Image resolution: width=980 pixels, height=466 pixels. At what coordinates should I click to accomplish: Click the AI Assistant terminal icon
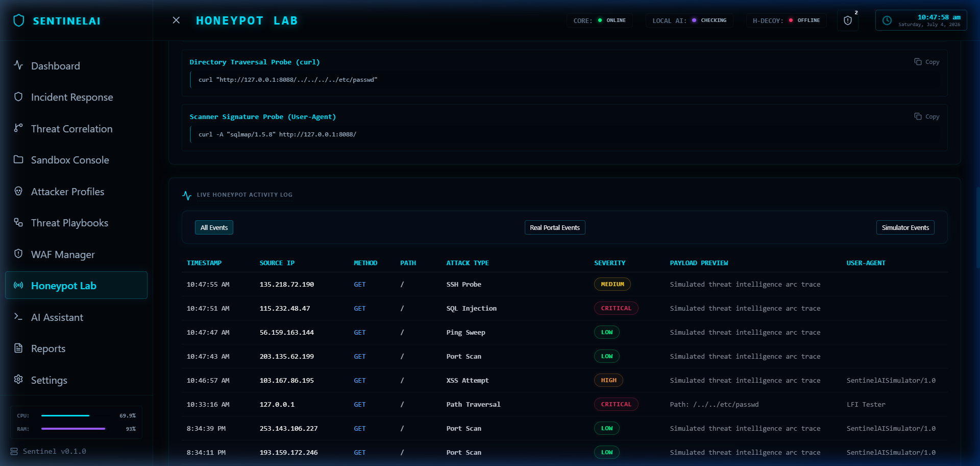[x=18, y=317]
